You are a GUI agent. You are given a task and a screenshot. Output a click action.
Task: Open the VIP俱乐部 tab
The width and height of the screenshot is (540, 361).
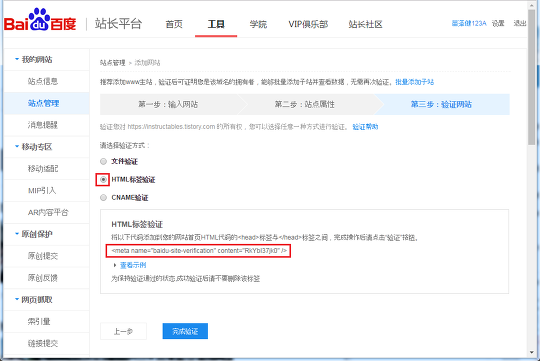tap(308, 24)
